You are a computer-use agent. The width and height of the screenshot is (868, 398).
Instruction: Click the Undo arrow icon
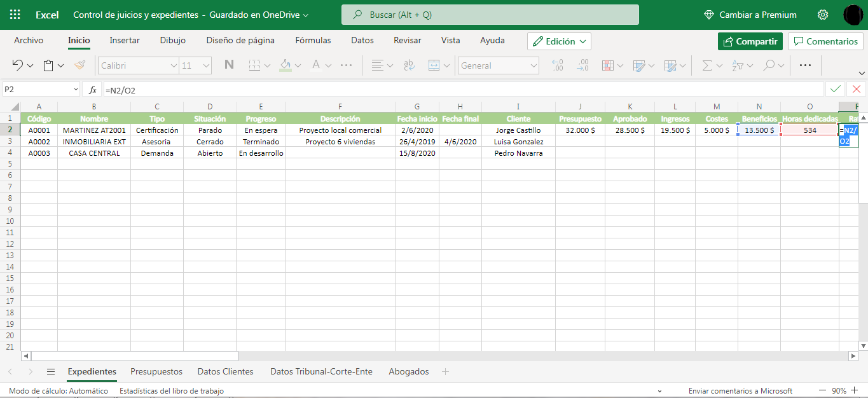(x=18, y=65)
